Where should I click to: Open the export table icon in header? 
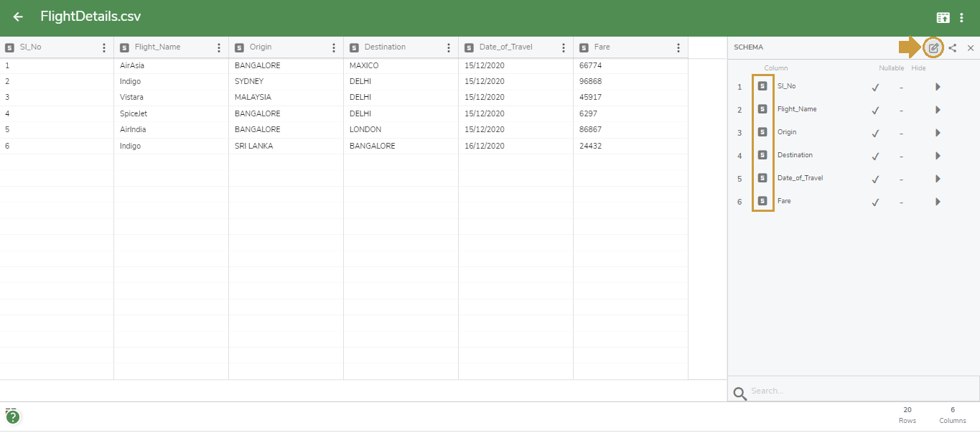point(943,16)
